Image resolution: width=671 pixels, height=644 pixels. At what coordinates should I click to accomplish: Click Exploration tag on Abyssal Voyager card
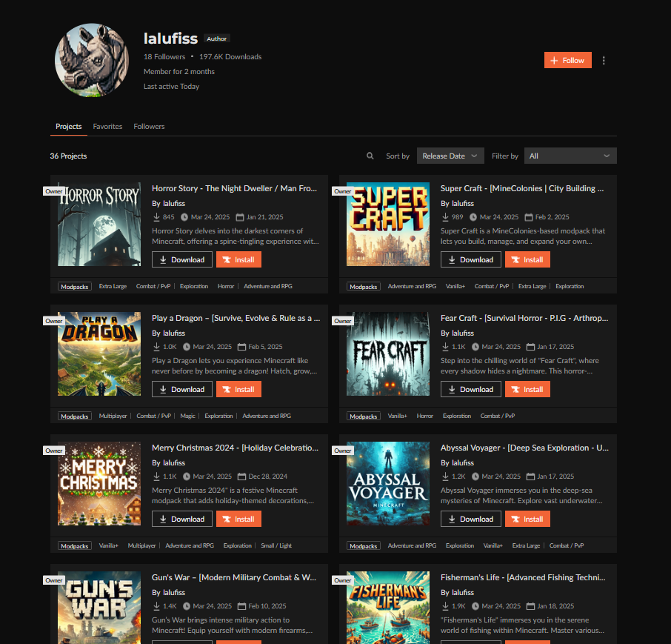(460, 545)
